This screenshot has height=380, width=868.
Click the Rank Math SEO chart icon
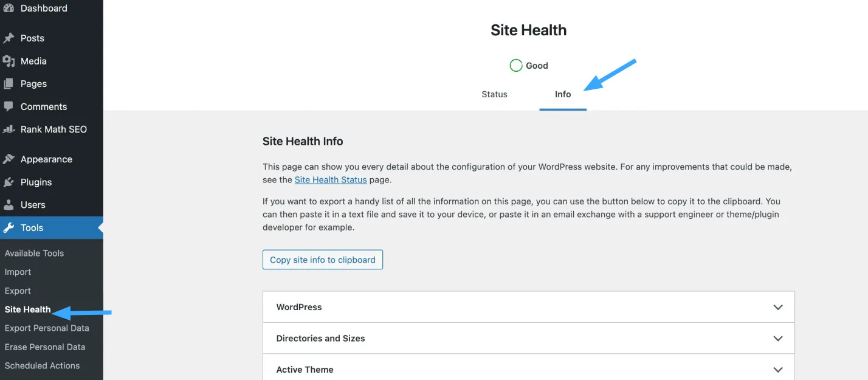9,130
